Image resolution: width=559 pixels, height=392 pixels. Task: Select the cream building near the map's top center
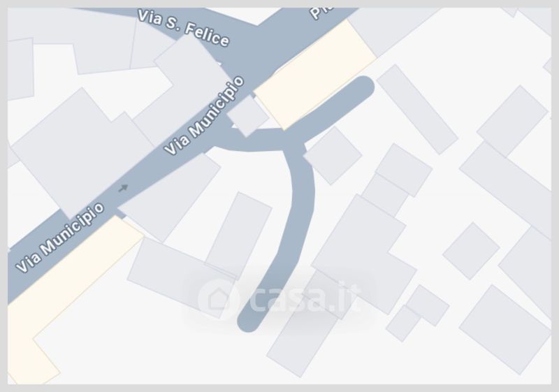coord(315,75)
